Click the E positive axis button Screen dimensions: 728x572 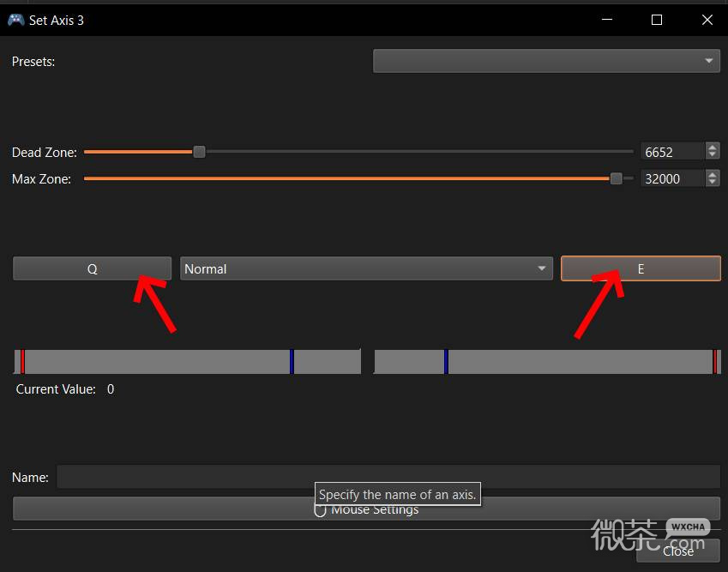pyautogui.click(x=641, y=268)
